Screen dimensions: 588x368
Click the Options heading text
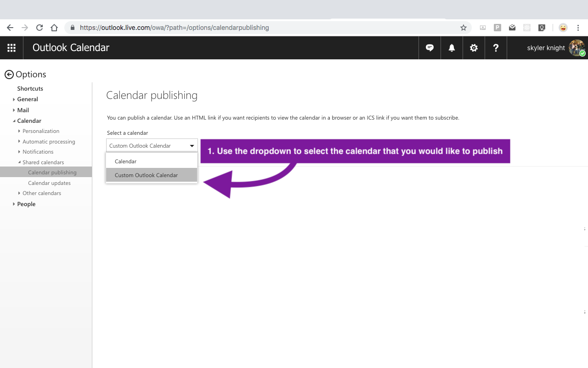click(x=31, y=75)
